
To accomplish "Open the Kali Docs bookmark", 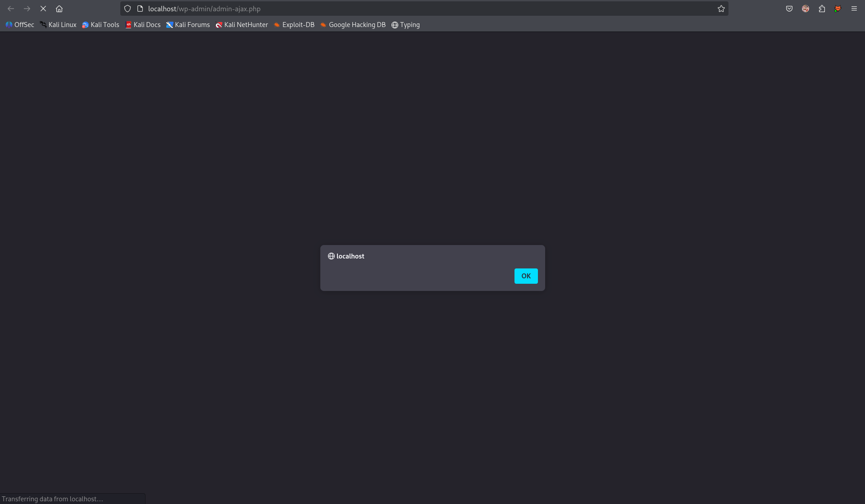I will (x=143, y=25).
